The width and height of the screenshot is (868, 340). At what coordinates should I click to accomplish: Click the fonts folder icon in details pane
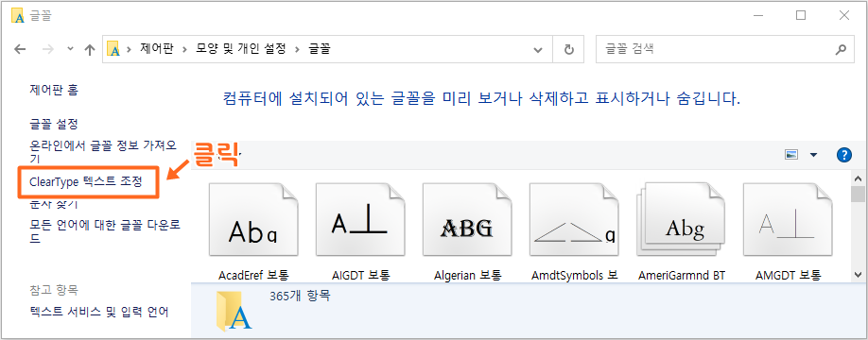pyautogui.click(x=234, y=312)
